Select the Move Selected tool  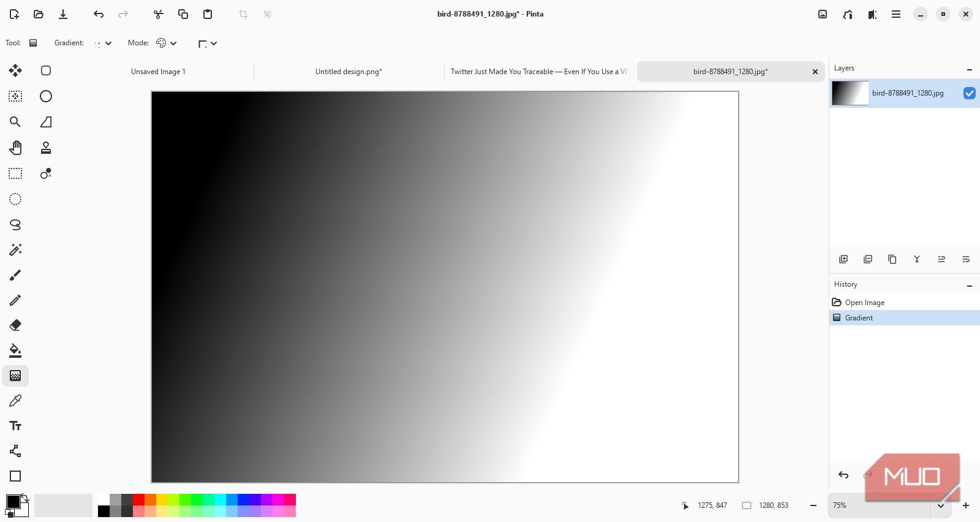point(15,70)
